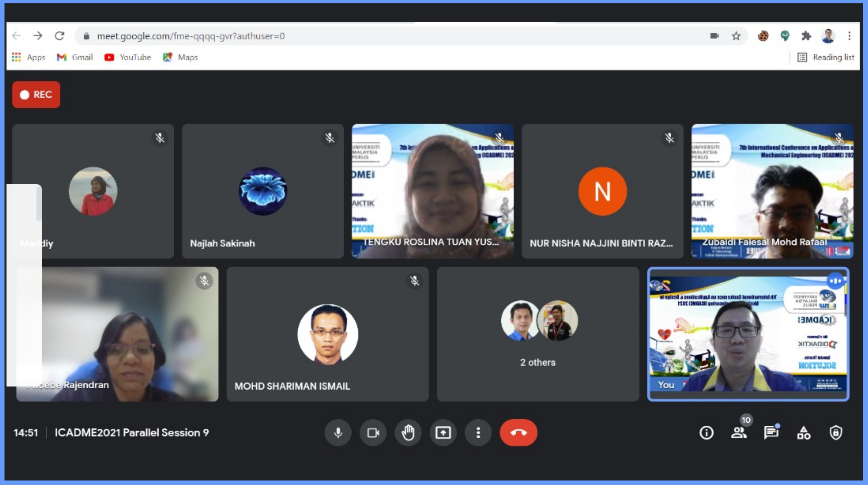Image resolution: width=868 pixels, height=485 pixels.
Task: Open more options three-dot menu in call bar
Action: (x=478, y=433)
